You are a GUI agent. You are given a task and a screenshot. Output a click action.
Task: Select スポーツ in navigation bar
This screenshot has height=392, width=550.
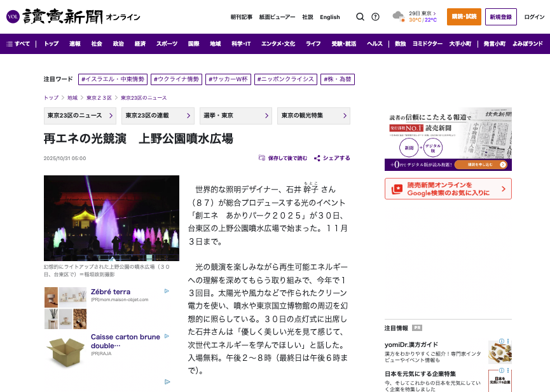click(167, 44)
